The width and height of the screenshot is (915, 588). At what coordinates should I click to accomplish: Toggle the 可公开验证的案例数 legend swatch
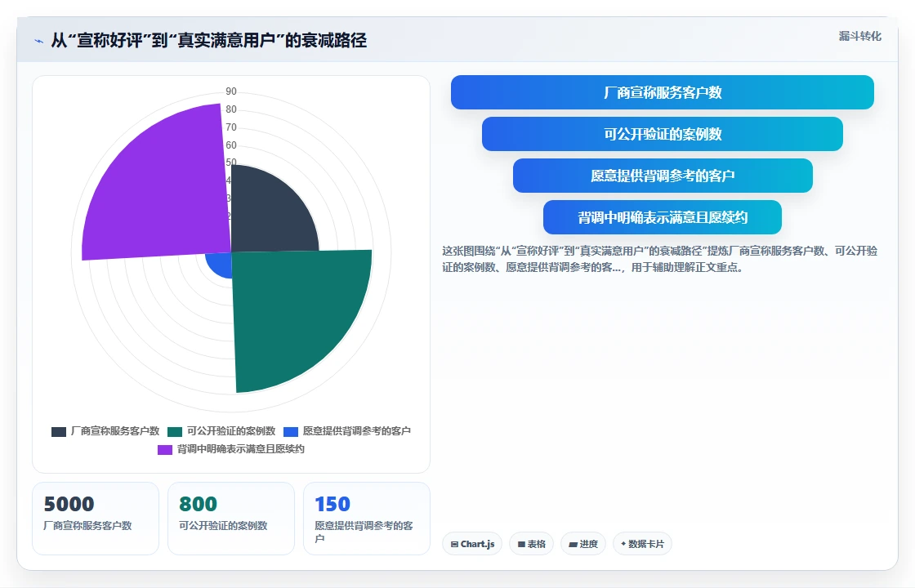point(175,432)
